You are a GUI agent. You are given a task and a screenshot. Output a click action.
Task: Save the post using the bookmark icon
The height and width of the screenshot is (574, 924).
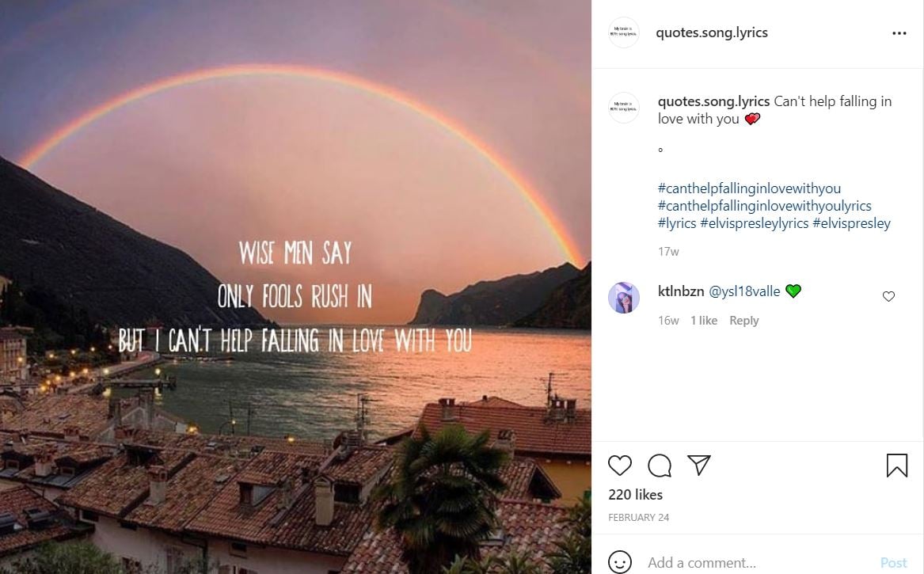pyautogui.click(x=897, y=466)
